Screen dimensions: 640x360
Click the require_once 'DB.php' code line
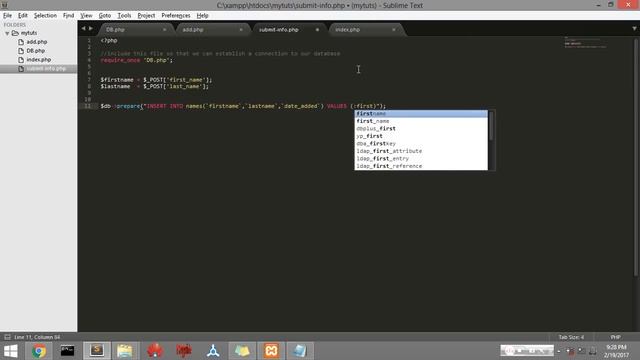pos(137,60)
